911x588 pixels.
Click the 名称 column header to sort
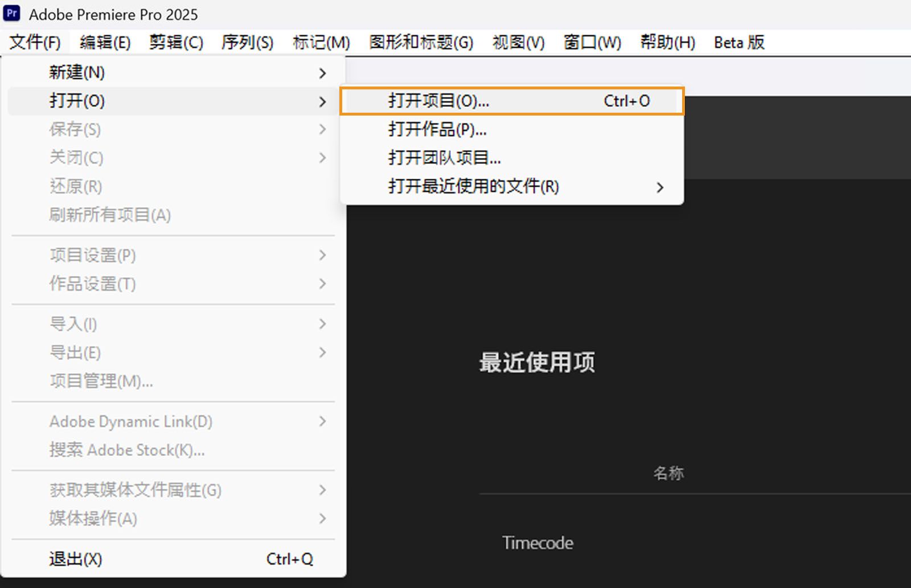click(668, 472)
